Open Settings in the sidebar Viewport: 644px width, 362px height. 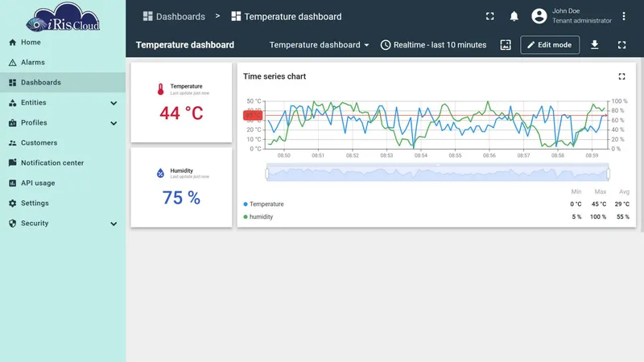coord(63,204)
